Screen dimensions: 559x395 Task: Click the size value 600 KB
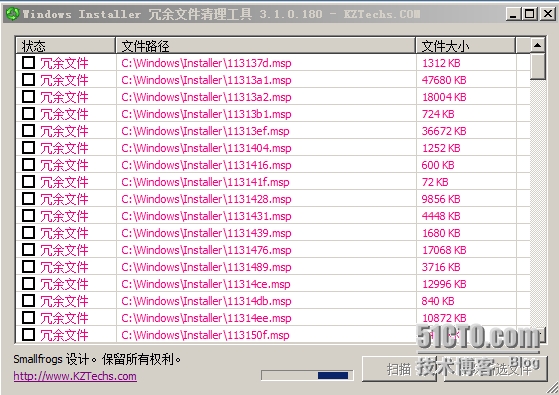click(x=438, y=165)
